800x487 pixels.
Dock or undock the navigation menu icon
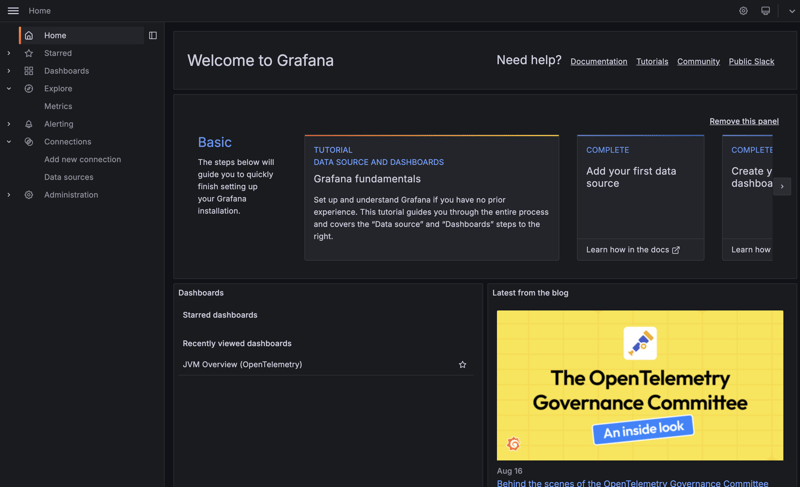tap(153, 36)
